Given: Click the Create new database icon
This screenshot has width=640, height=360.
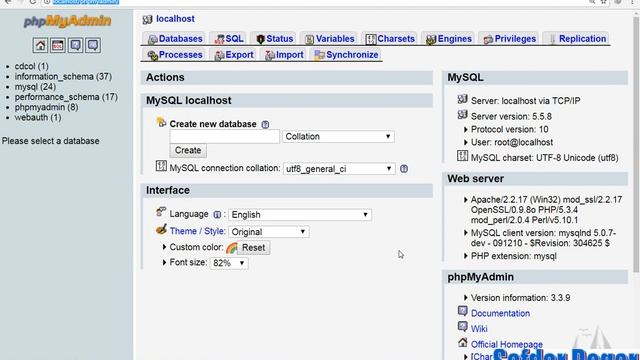Looking at the screenshot, I should click(x=161, y=122).
